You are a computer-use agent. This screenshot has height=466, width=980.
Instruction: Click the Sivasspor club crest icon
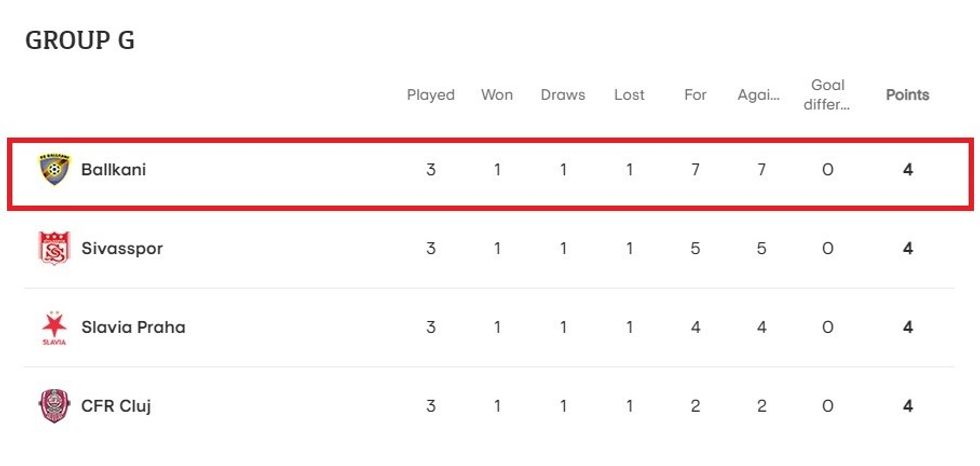coord(54,249)
